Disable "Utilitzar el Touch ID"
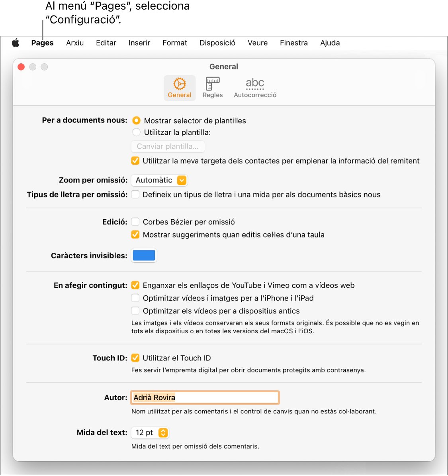This screenshot has width=448, height=476. point(135,358)
